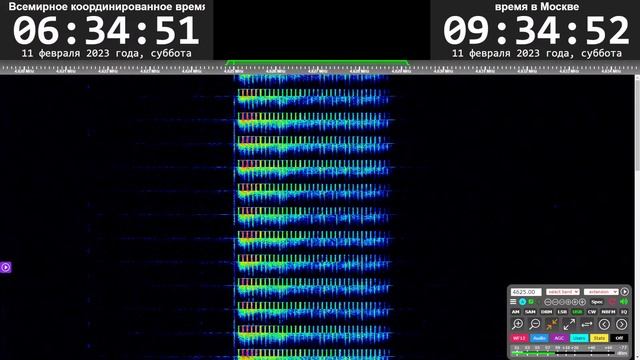Viewport: 640px width, 360px height.
Task: Click the black Off tab
Action: coord(619,338)
